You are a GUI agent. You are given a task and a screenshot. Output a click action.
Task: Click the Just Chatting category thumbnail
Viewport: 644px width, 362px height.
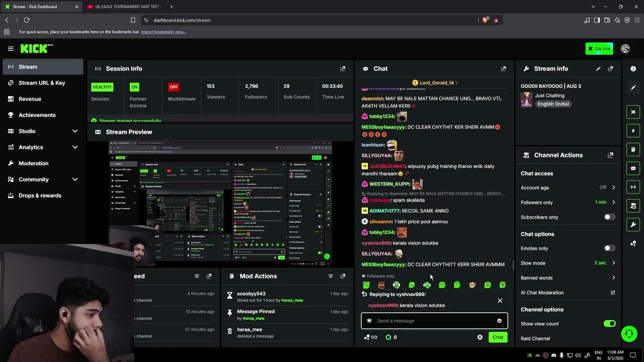pyautogui.click(x=526, y=100)
